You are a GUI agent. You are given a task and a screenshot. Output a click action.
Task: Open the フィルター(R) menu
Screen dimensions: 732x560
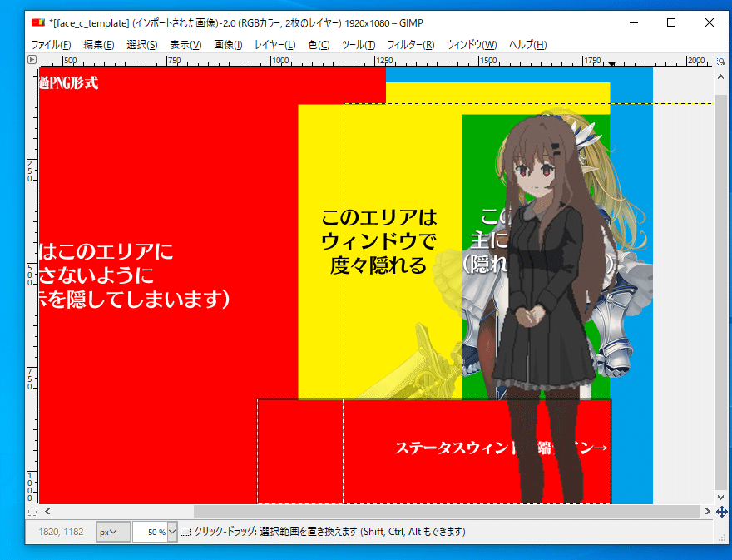coord(411,45)
